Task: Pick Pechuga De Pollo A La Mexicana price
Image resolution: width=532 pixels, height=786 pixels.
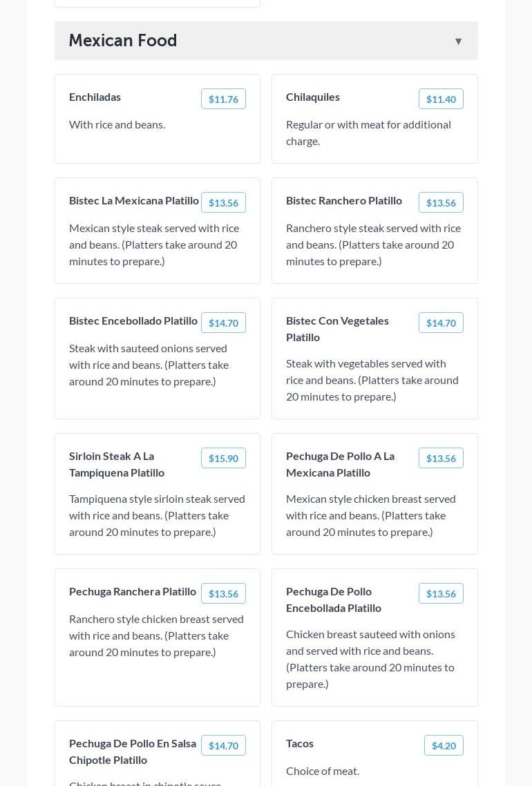Action: [441, 458]
